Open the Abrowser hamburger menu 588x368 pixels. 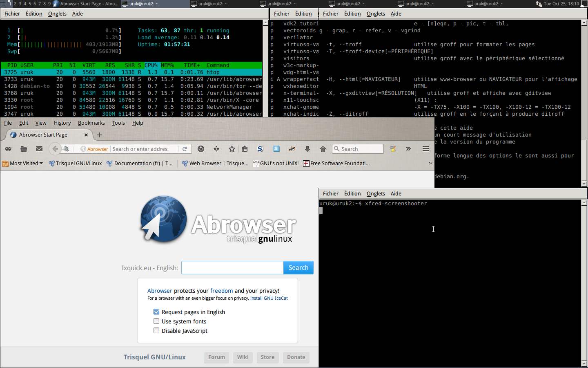point(426,149)
